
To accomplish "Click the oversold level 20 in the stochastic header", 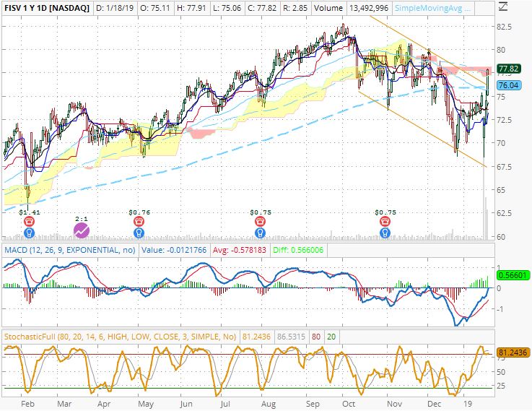I will point(331,337).
